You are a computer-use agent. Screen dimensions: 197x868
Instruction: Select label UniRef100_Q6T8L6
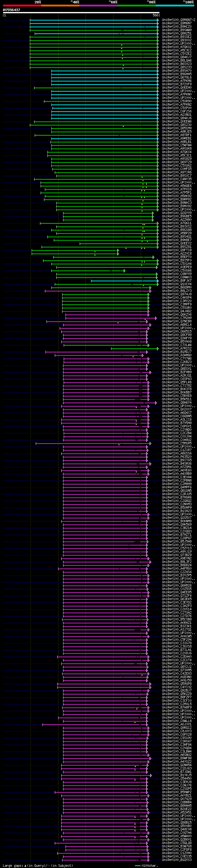point(177,78)
